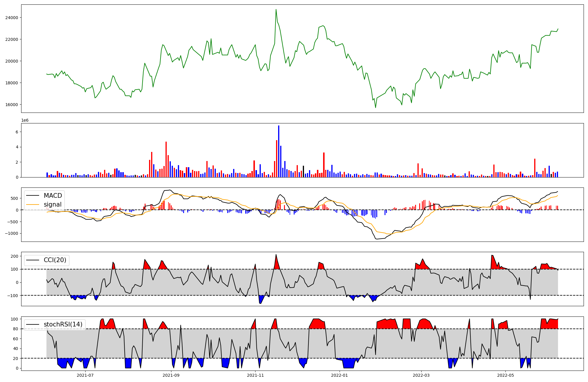Click the tallest blue volume bar
The width and height of the screenshot is (588, 382).
click(x=279, y=151)
